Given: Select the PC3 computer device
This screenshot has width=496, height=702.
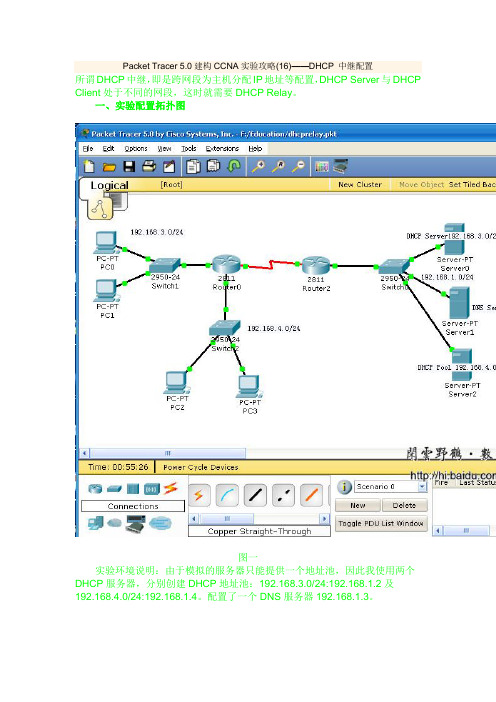Looking at the screenshot, I should 249,386.
